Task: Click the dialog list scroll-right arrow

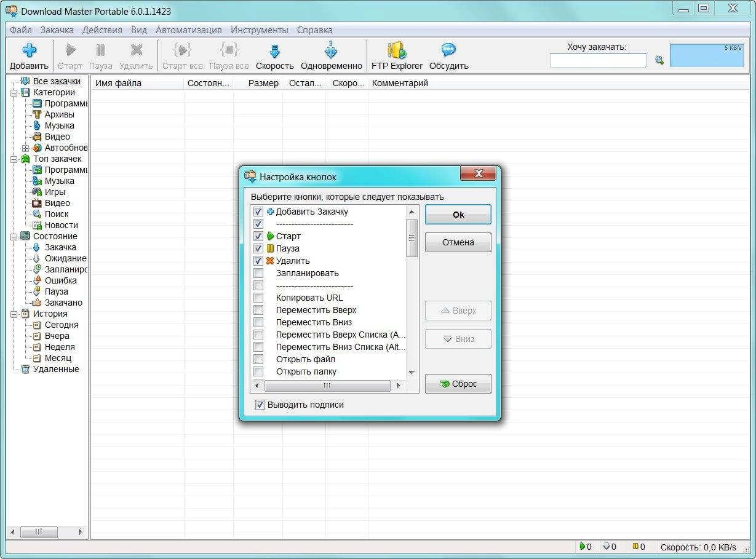Action: click(x=399, y=386)
